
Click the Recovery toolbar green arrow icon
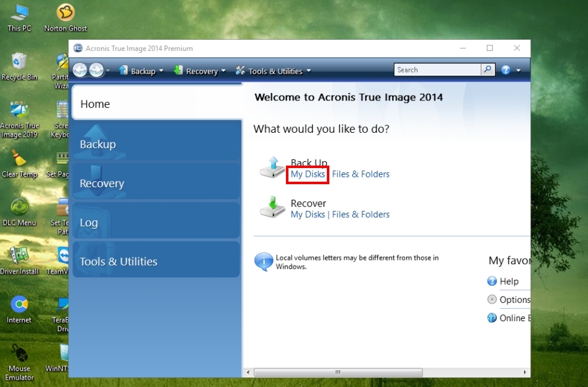tap(178, 69)
